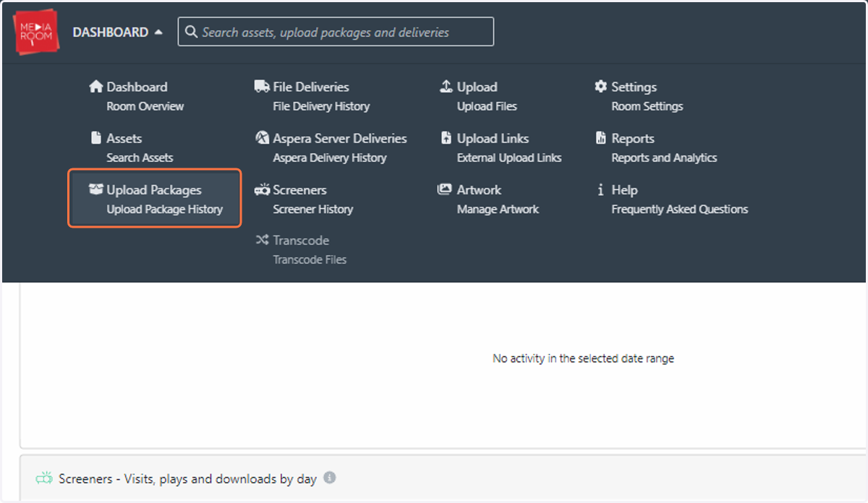Click the Media Room red logo

36,32
